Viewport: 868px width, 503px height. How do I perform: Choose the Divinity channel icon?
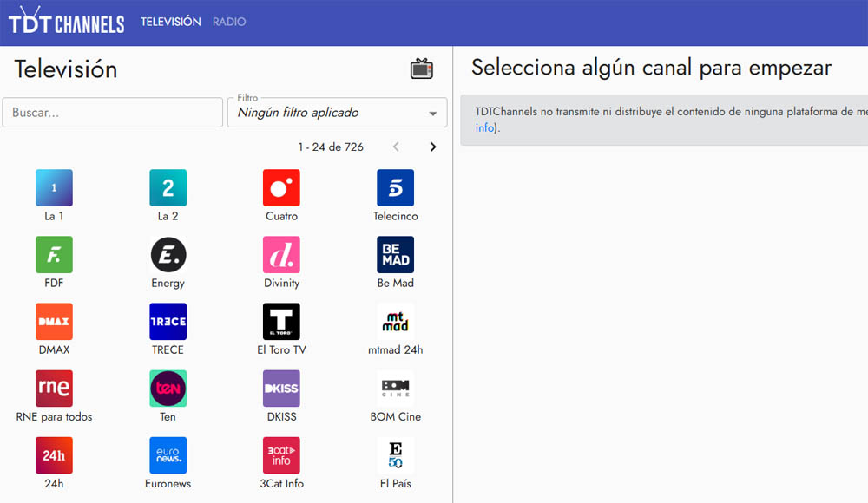(281, 255)
